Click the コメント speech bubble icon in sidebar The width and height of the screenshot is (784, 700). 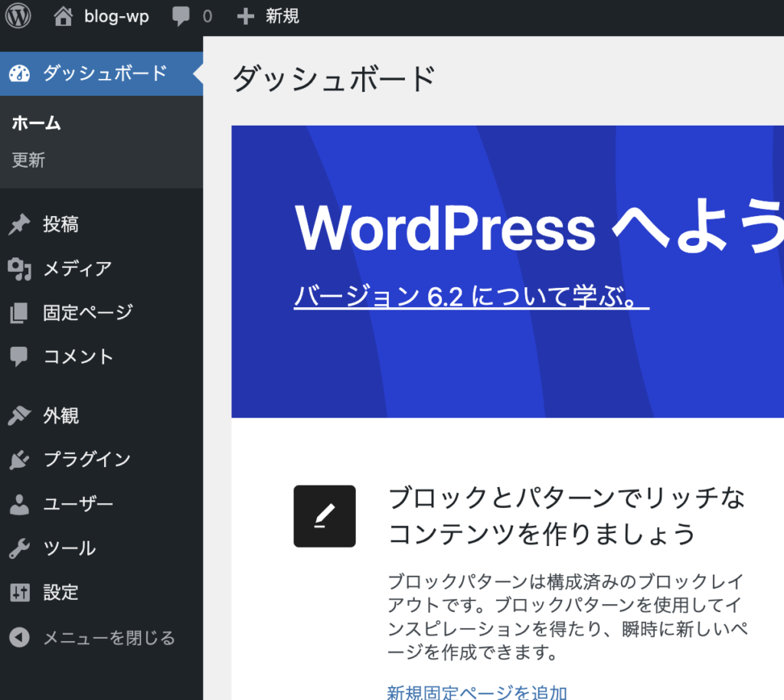(19, 357)
